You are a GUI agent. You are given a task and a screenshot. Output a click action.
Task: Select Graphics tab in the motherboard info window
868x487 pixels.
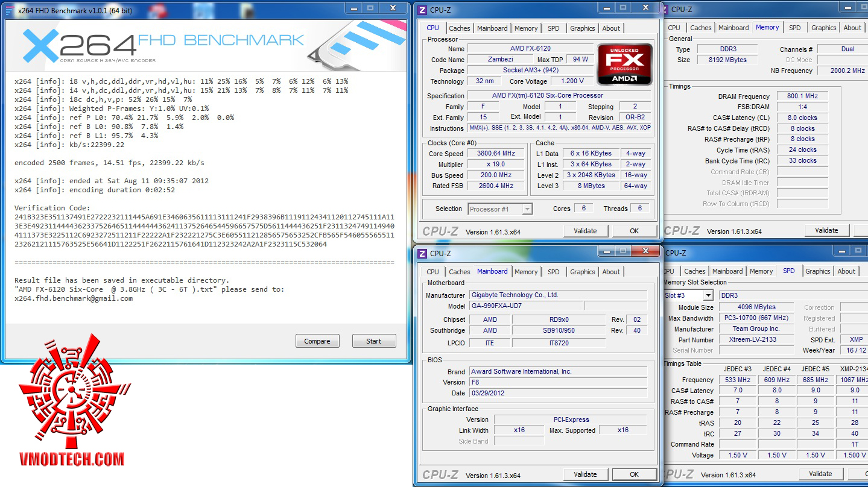(583, 272)
